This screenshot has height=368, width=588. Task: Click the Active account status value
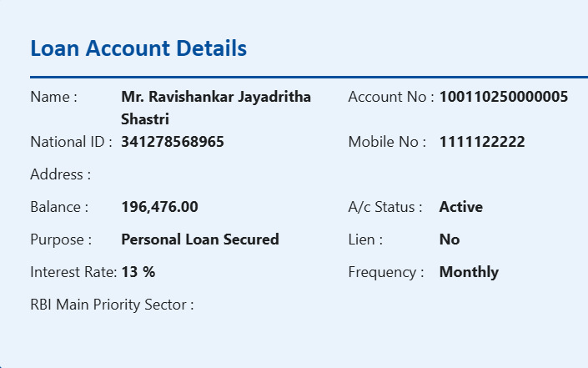coord(460,207)
